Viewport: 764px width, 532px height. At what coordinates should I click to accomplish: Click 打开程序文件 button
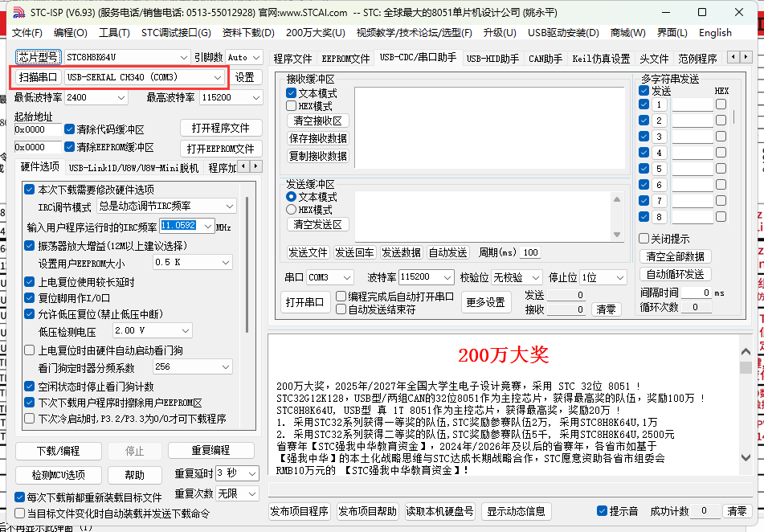(221, 129)
